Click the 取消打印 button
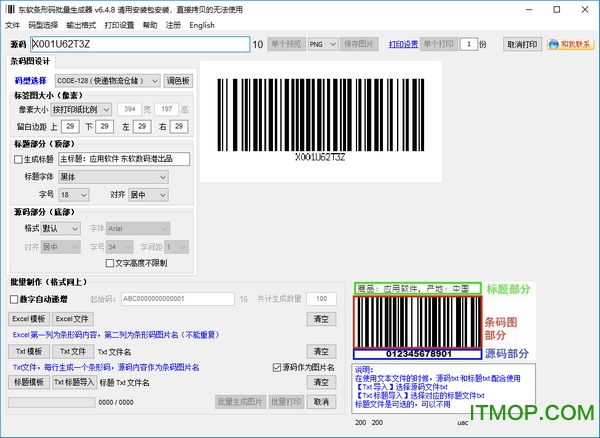 522,44
